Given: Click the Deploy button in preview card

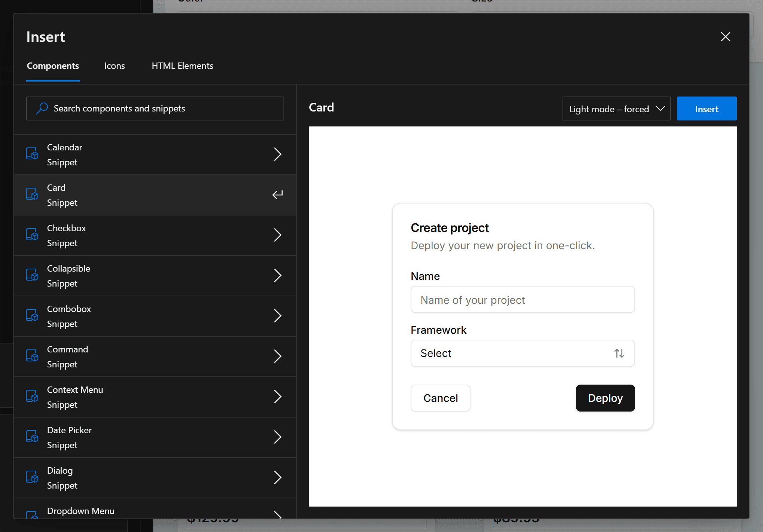Looking at the screenshot, I should point(605,398).
